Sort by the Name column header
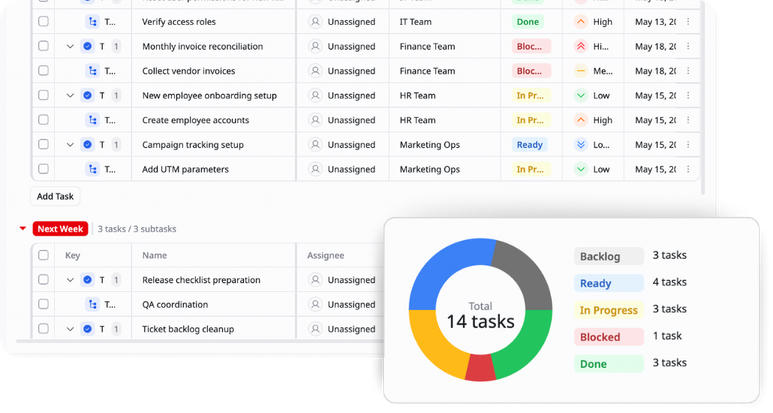Screen dimensions: 773x413 (154, 255)
